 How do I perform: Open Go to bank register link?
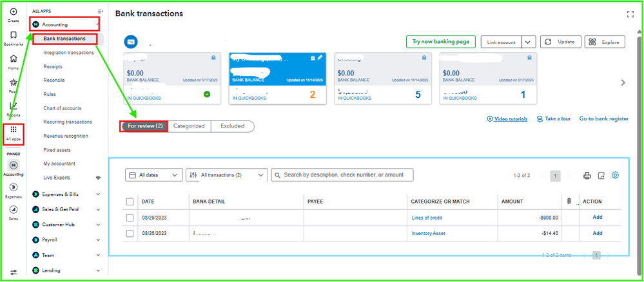click(x=604, y=118)
